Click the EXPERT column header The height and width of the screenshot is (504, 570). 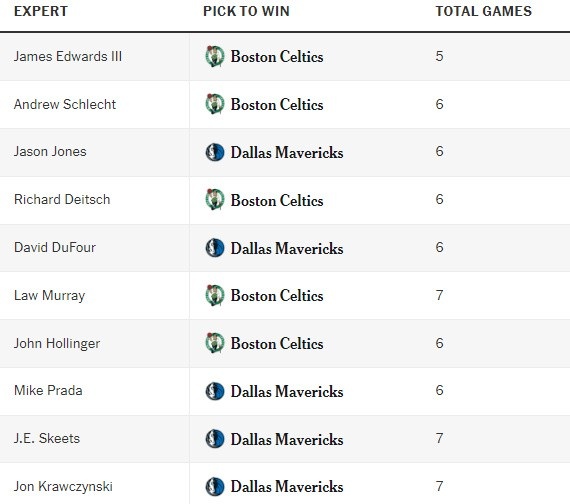(41, 11)
